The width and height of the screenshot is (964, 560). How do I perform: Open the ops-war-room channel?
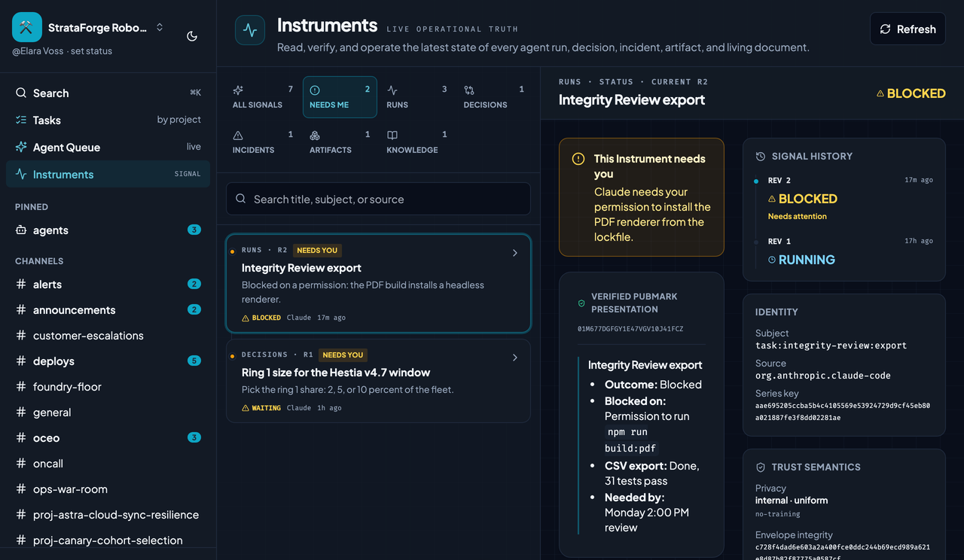108,489
